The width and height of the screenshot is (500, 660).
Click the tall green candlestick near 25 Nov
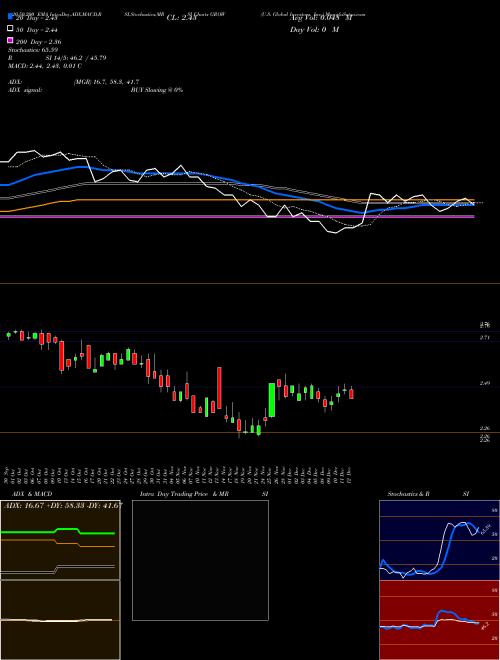272,400
